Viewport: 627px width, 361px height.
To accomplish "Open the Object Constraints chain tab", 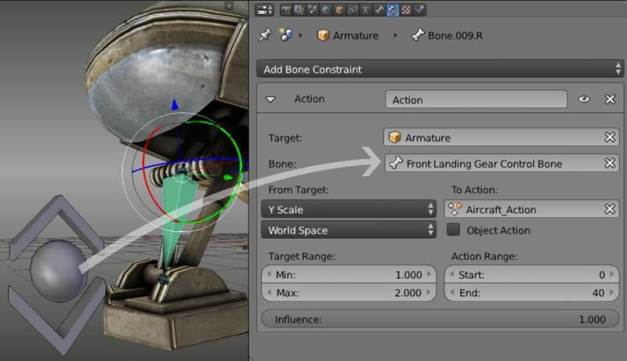I will (x=353, y=10).
